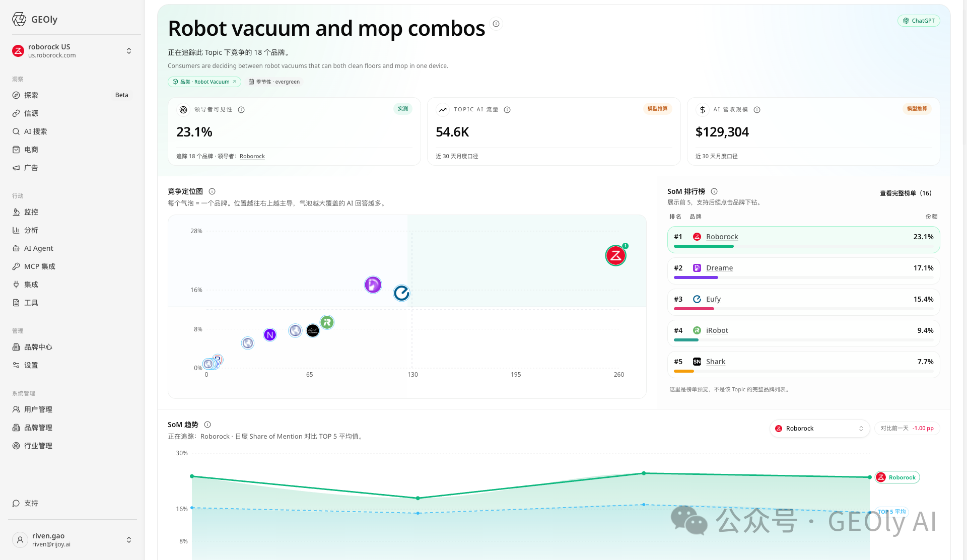Click the 支持 chat bubble icon
The width and height of the screenshot is (967, 560).
point(16,503)
